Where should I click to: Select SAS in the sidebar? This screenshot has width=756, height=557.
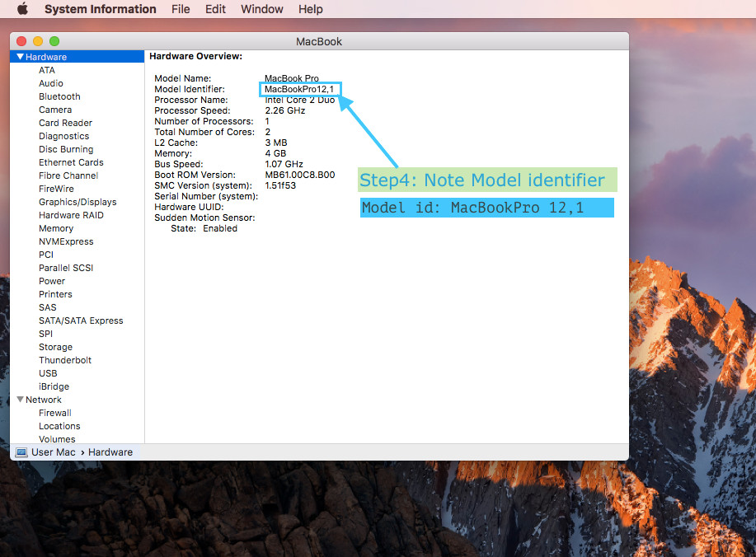[x=47, y=307]
